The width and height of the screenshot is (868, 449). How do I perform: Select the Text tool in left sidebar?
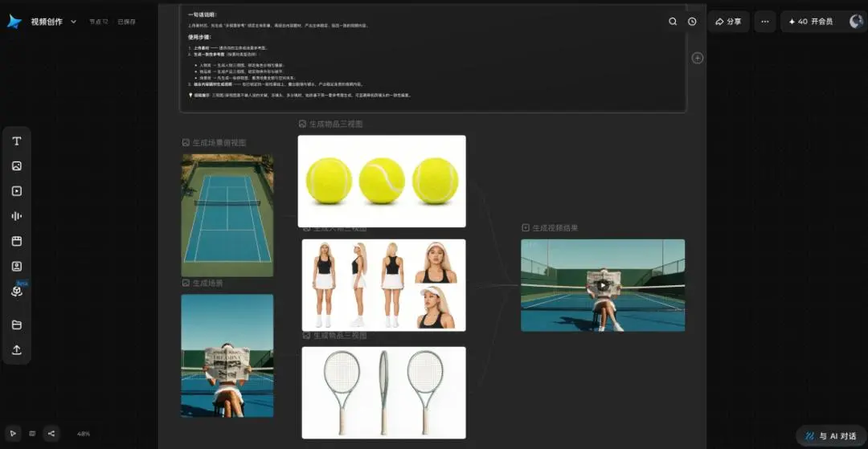click(17, 141)
